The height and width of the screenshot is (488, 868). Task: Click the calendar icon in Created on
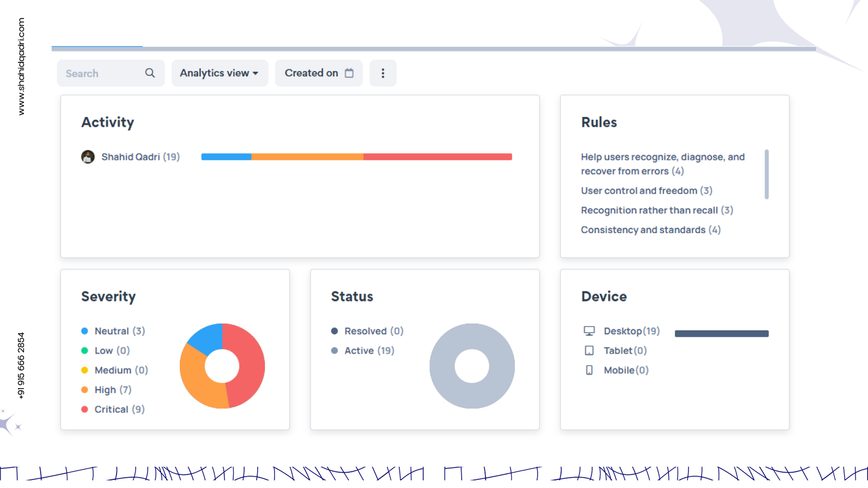349,73
